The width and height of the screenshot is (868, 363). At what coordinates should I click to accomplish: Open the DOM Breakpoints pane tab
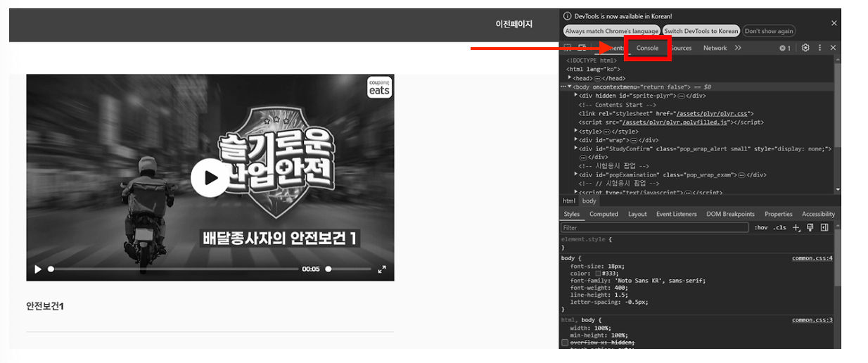click(730, 214)
